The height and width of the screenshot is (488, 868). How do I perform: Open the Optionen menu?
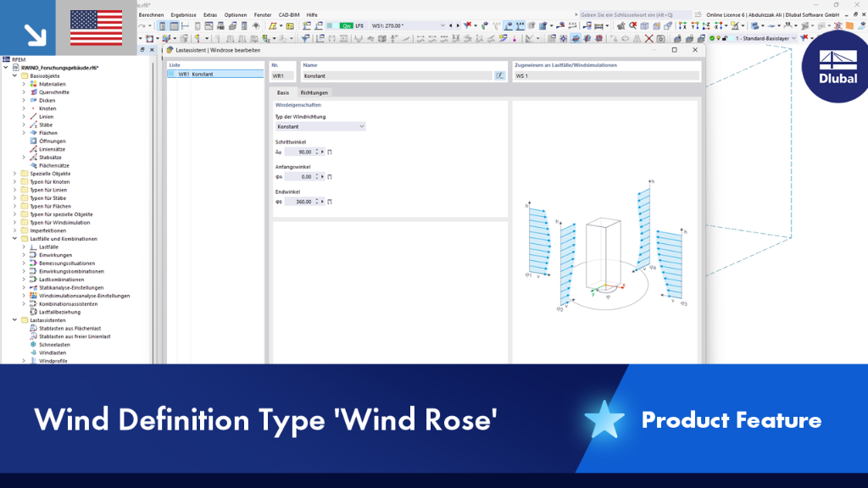(236, 15)
